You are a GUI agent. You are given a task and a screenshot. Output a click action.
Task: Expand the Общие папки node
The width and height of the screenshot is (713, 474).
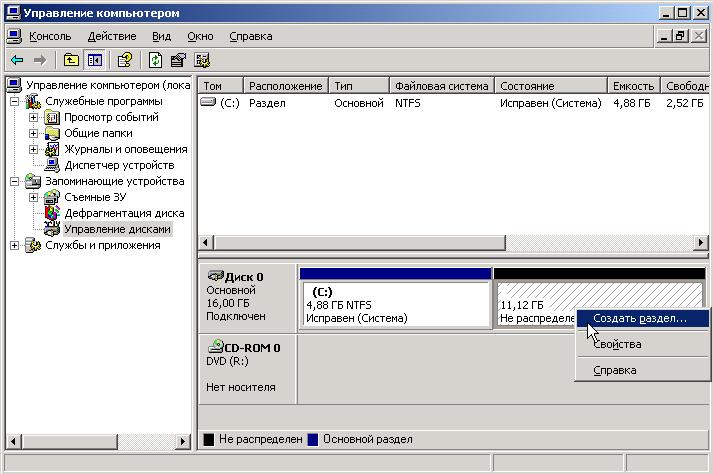point(33,133)
